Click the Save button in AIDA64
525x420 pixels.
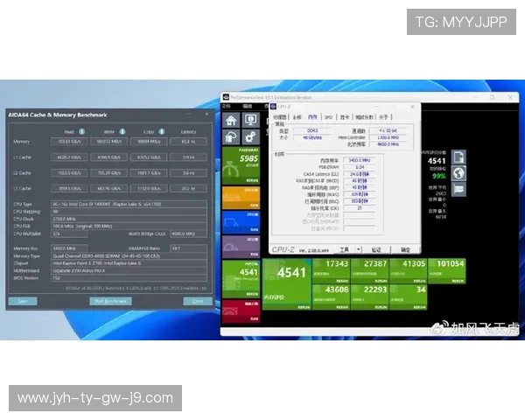pyautogui.click(x=22, y=301)
